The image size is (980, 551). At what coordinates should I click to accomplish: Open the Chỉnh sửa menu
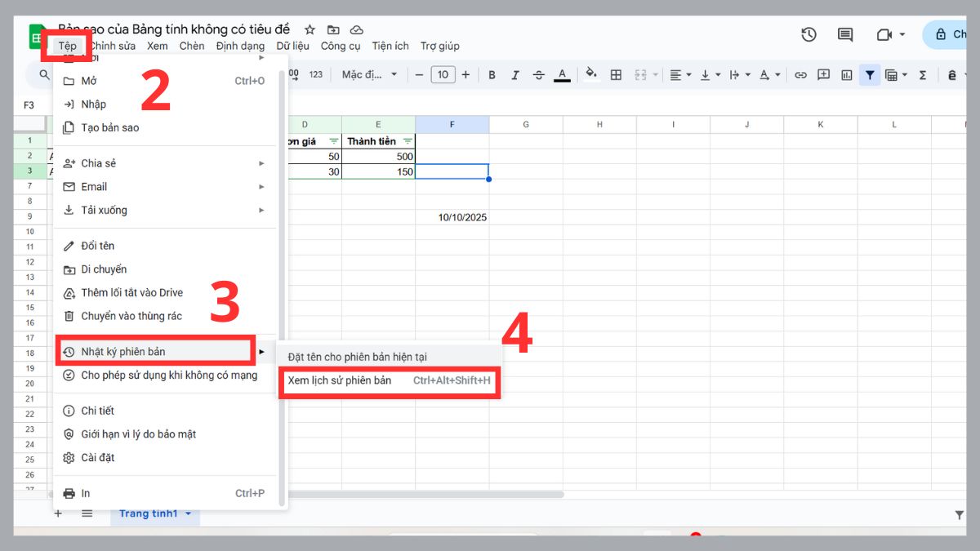point(113,46)
